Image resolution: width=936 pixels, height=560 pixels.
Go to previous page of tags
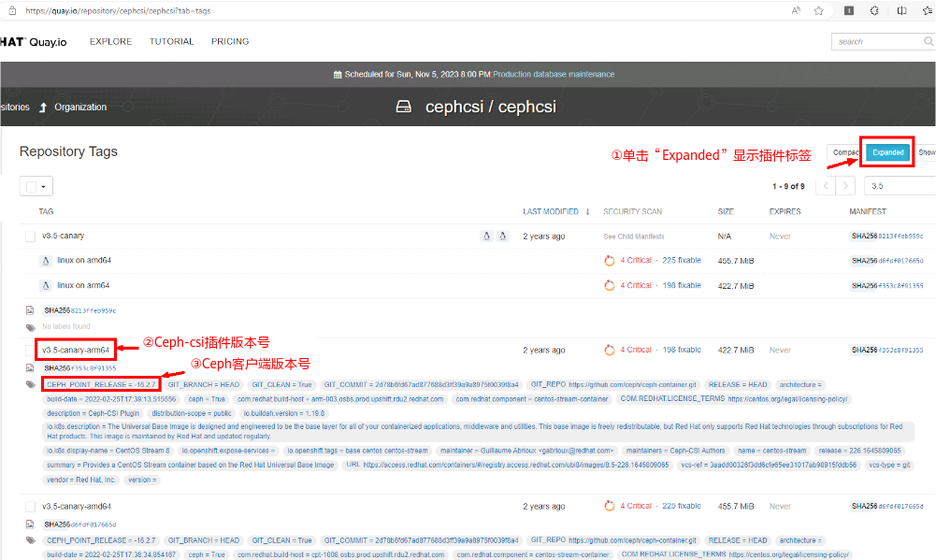pyautogui.click(x=827, y=186)
